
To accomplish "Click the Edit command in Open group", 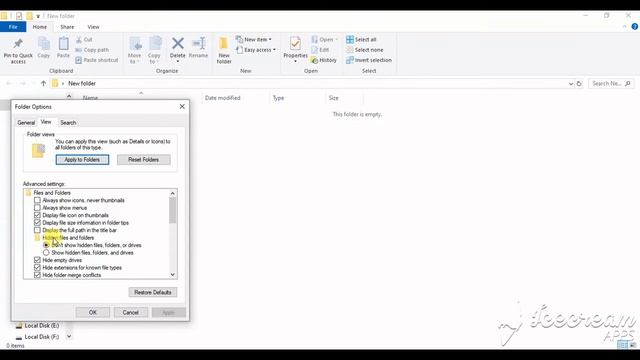I will coord(320,50).
